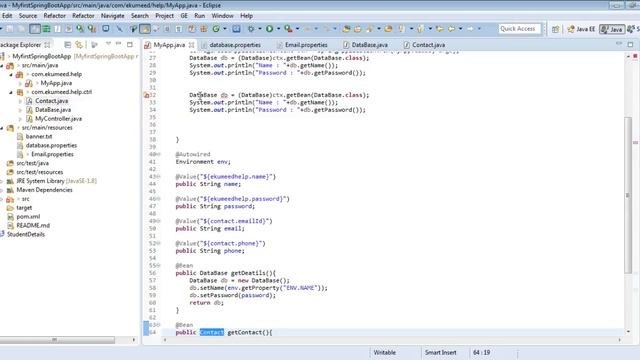Open the first Refactor menu
Viewport: 640px width, 360px height.
(x=54, y=16)
